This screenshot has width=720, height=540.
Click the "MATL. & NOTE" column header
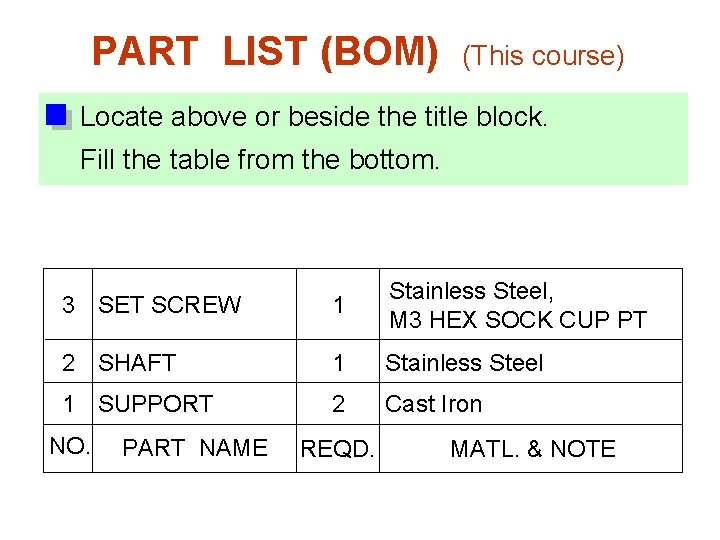(533, 449)
